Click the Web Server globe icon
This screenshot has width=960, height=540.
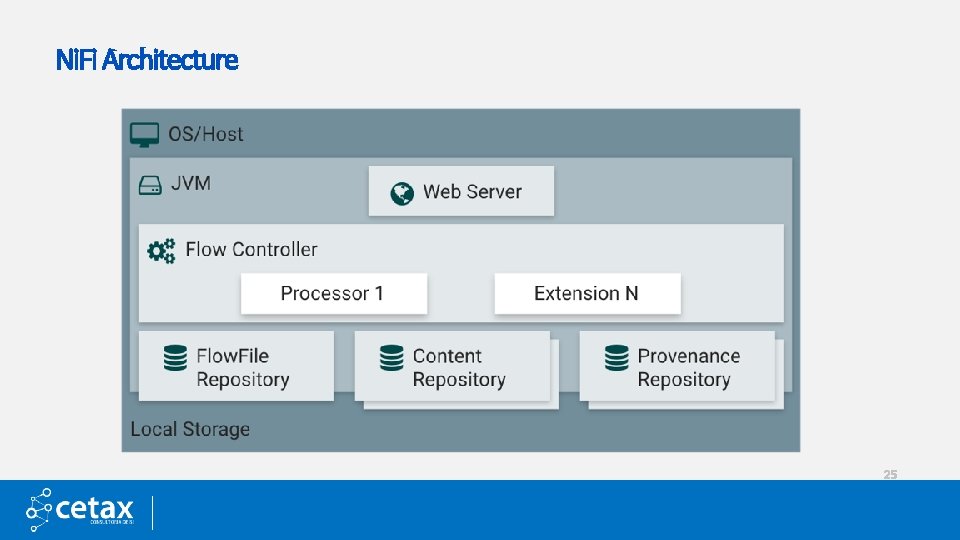pos(402,192)
